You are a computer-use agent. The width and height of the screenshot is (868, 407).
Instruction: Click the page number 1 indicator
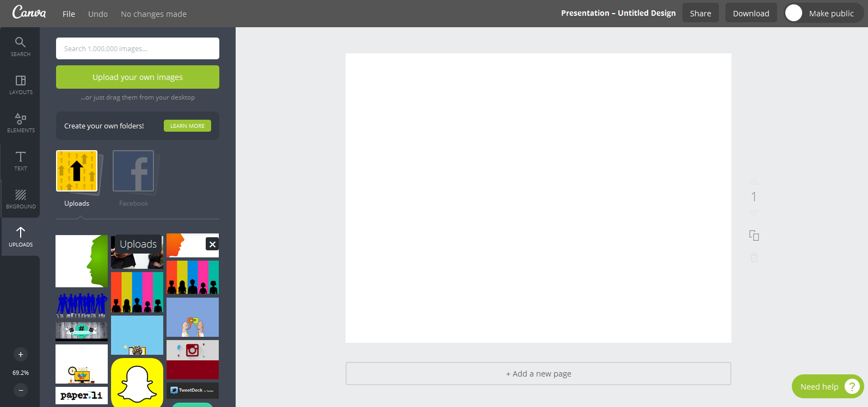[754, 197]
